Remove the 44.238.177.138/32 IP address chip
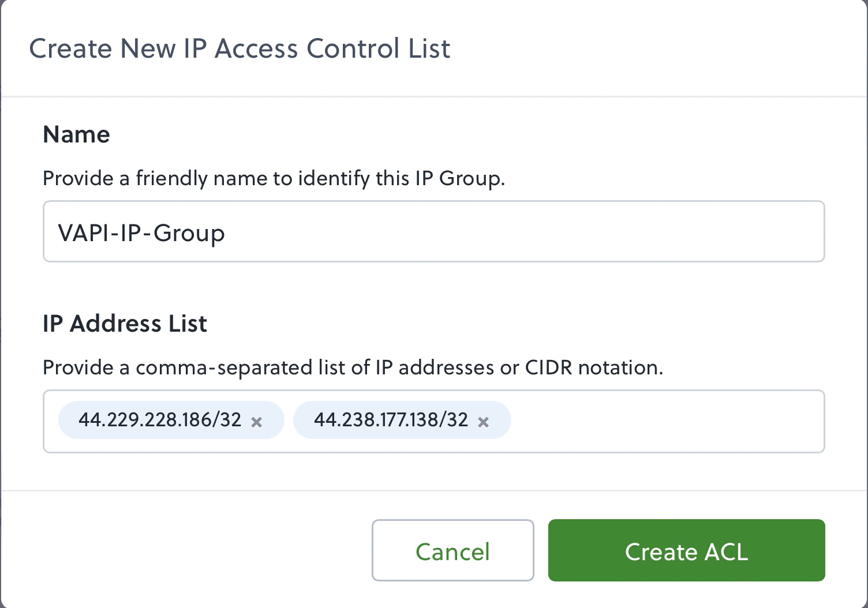Screen dimensions: 868x608 [483, 422]
